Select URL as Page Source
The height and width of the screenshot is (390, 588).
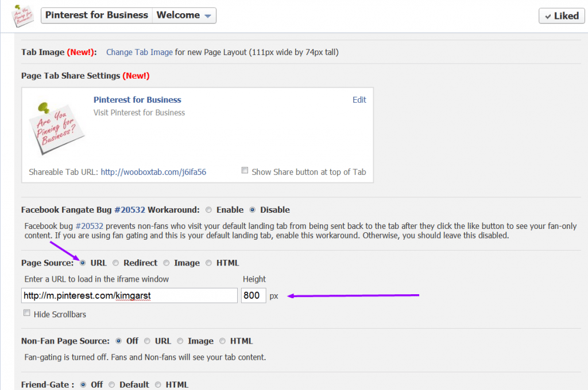pyautogui.click(x=83, y=263)
